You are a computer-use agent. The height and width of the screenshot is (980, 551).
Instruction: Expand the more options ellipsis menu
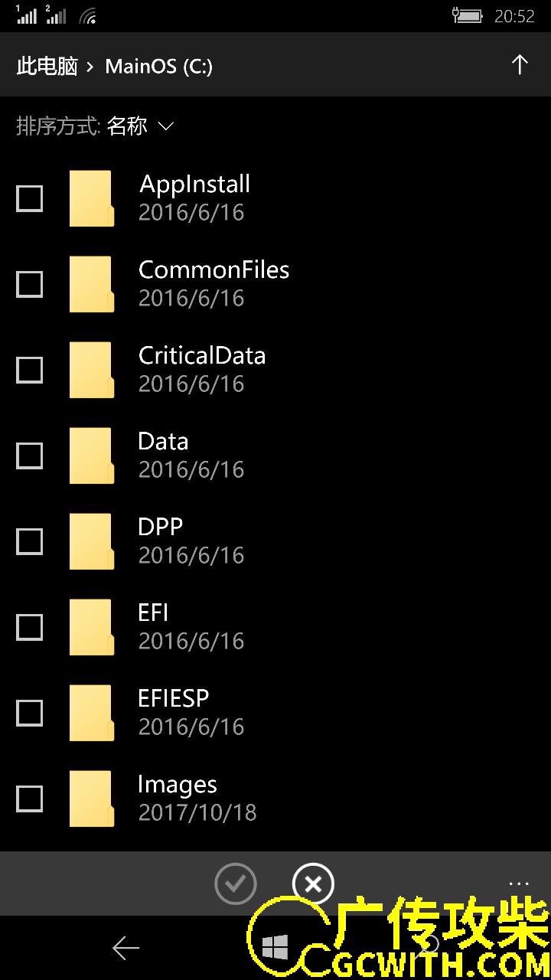(x=519, y=883)
